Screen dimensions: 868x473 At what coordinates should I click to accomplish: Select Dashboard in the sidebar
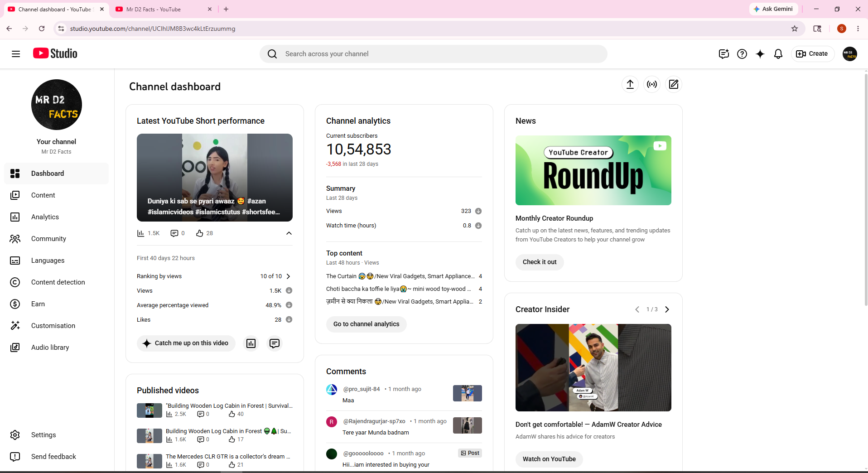point(57,174)
